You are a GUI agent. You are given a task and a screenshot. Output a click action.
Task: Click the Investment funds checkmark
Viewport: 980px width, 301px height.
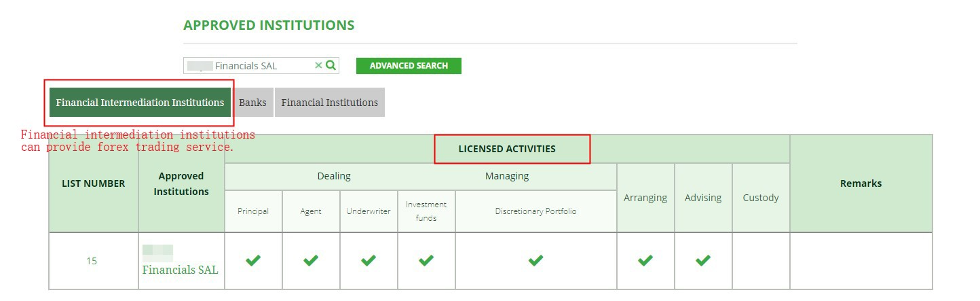pos(426,260)
